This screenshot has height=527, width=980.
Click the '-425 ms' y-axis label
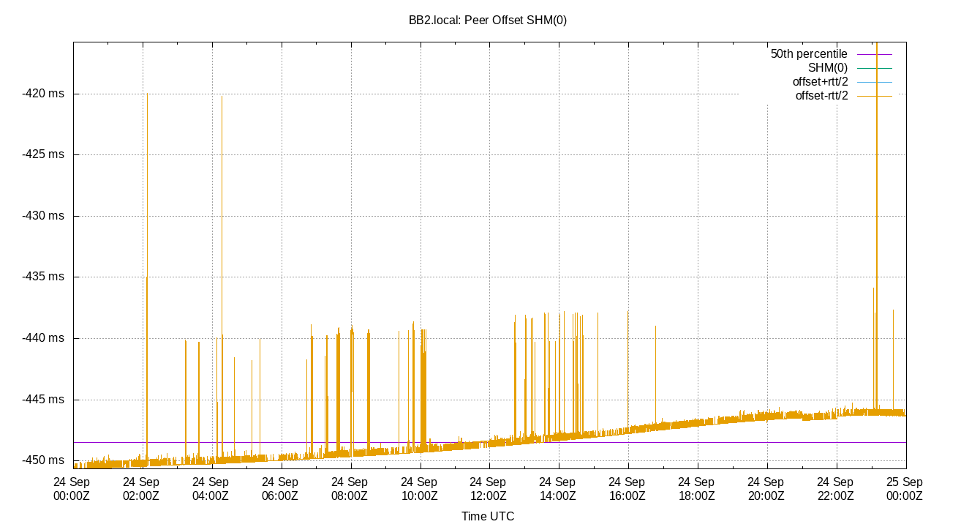(x=43, y=154)
